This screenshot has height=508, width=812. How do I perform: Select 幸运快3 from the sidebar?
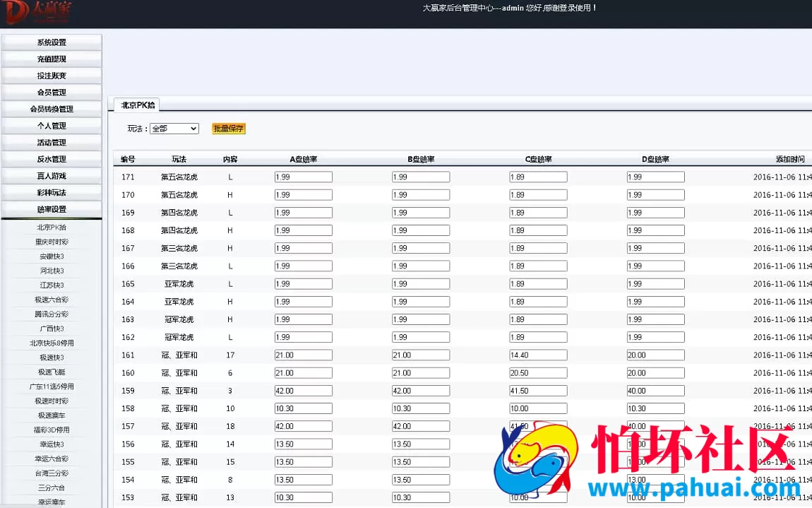pyautogui.click(x=52, y=444)
